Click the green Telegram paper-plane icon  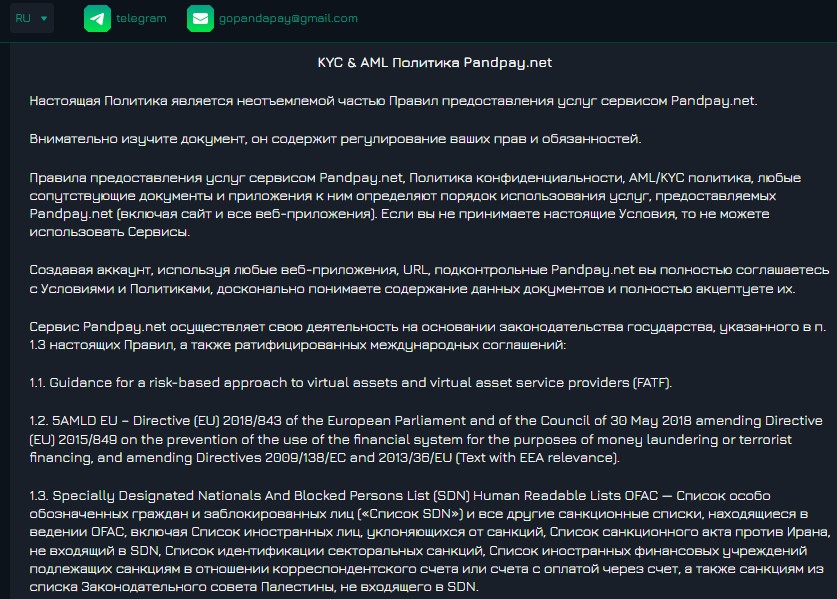pyautogui.click(x=97, y=19)
